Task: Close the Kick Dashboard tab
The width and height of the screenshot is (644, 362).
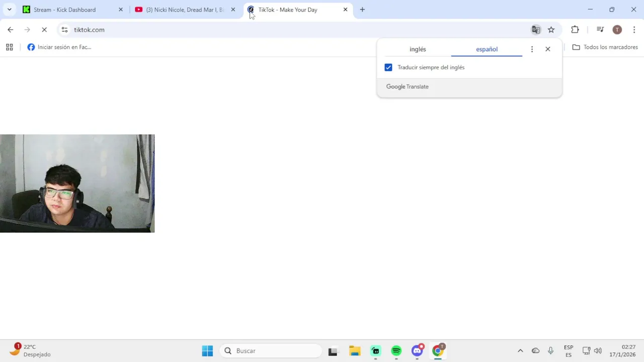Action: click(x=121, y=10)
